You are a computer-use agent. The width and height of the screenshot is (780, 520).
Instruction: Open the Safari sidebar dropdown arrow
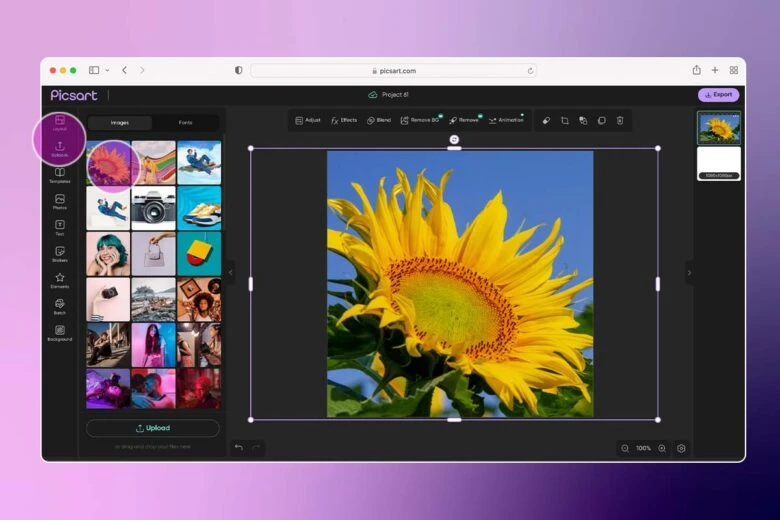pos(107,70)
